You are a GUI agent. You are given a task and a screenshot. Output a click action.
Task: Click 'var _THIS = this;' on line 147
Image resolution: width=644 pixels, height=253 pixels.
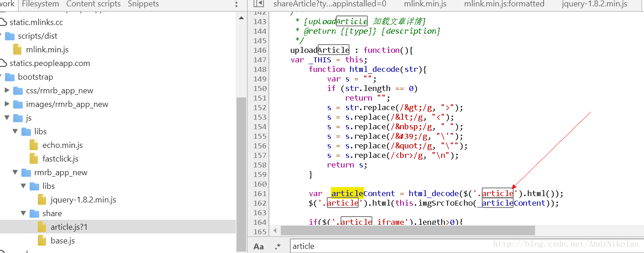329,60
